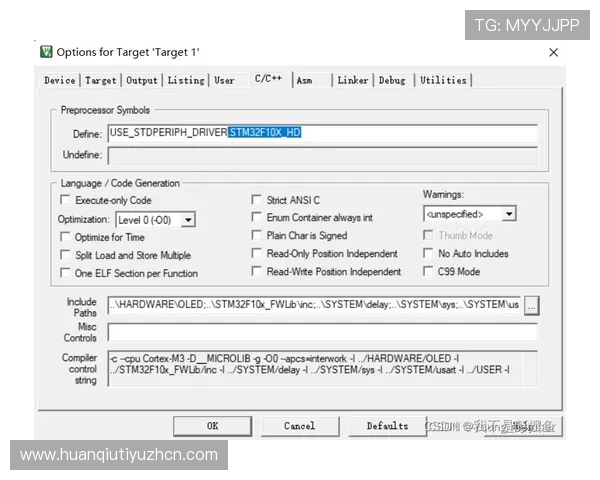Check the C99 Mode box
The image size is (600, 480).
point(430,271)
